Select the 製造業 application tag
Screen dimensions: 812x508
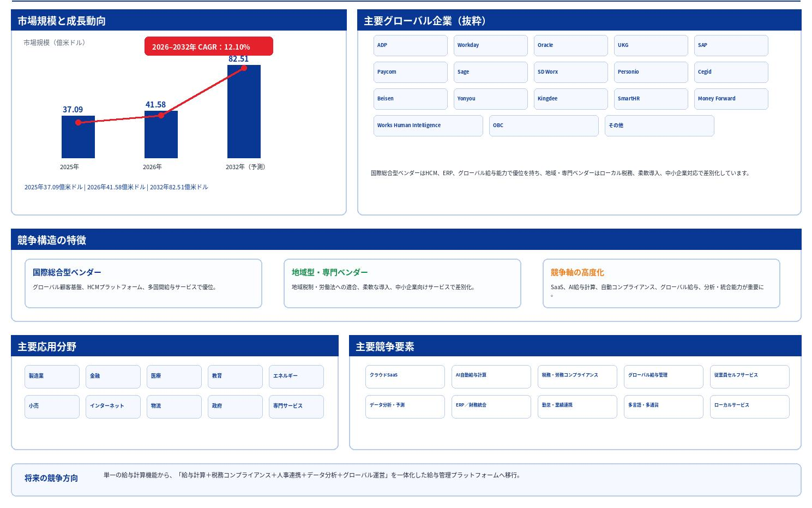pos(52,376)
